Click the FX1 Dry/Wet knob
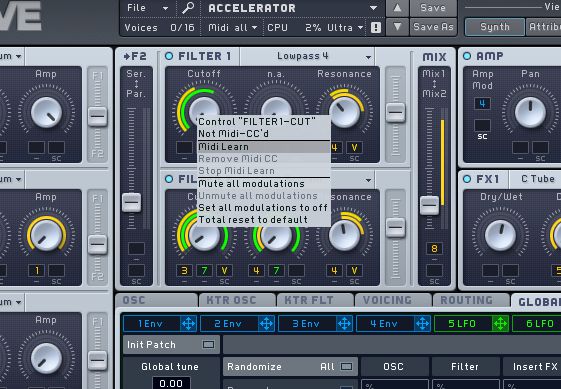 (x=500, y=235)
